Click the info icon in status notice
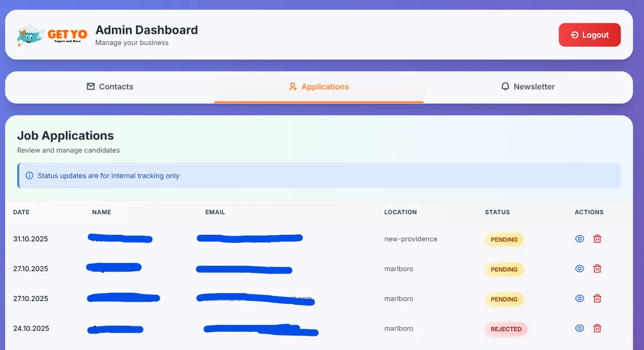This screenshot has width=644, height=350. tap(30, 176)
